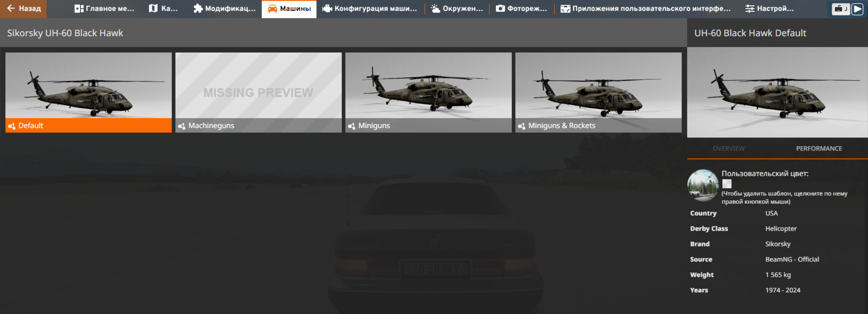Select the Machineguns configuration card
The image size is (868, 314).
(258, 92)
